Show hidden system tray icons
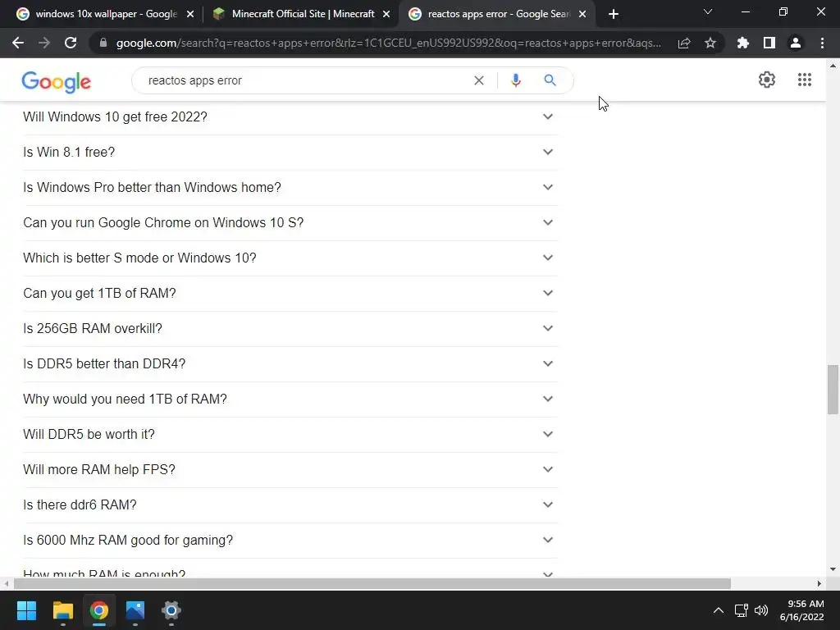 tap(719, 610)
